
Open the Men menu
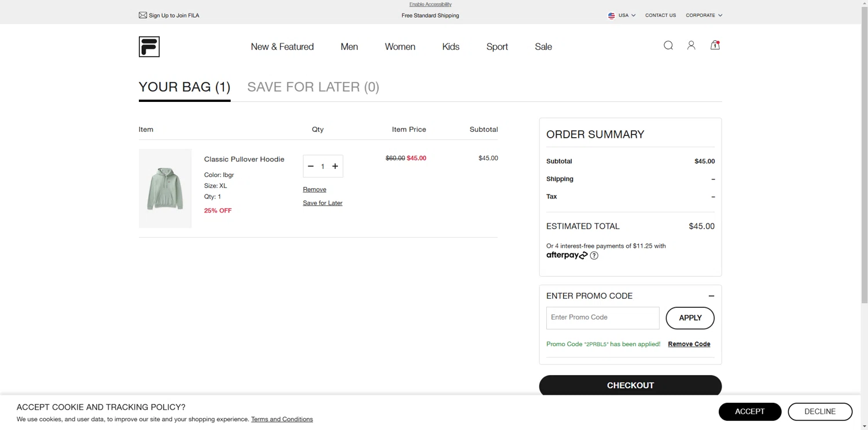350,47
